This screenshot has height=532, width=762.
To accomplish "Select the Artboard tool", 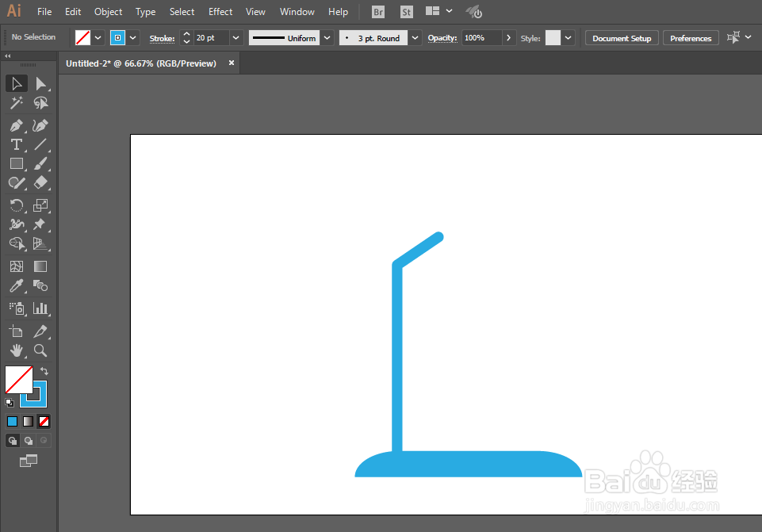I will tap(17, 331).
